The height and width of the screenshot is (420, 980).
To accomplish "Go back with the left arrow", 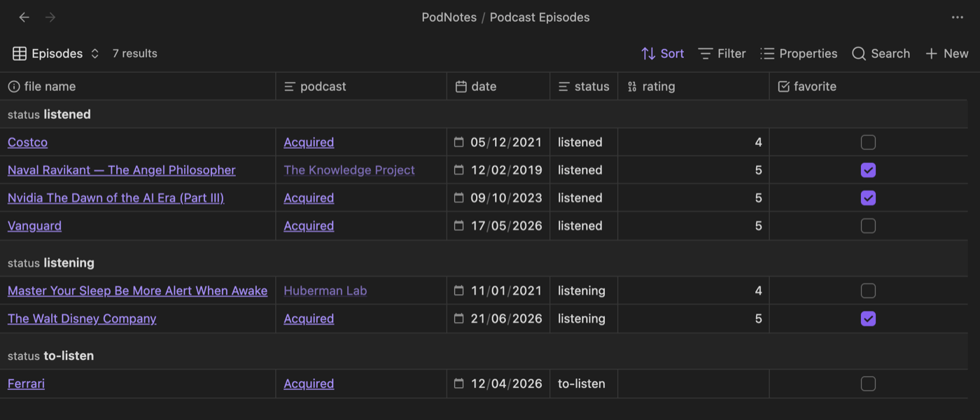I will [24, 17].
